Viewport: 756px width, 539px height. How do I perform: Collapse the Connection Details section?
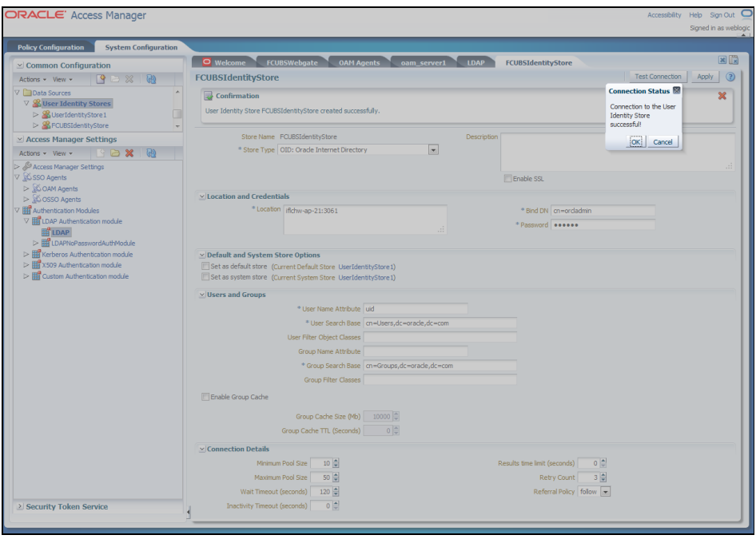click(202, 449)
